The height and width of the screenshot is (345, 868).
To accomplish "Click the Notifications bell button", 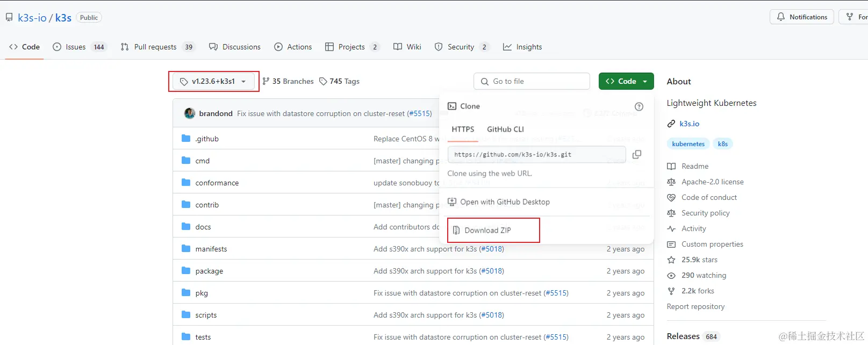I will coord(802,17).
